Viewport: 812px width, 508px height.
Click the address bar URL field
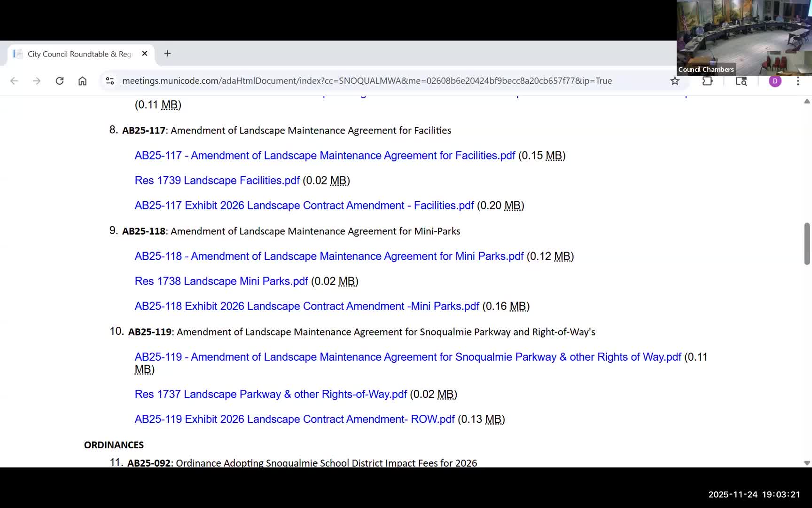[x=367, y=81]
